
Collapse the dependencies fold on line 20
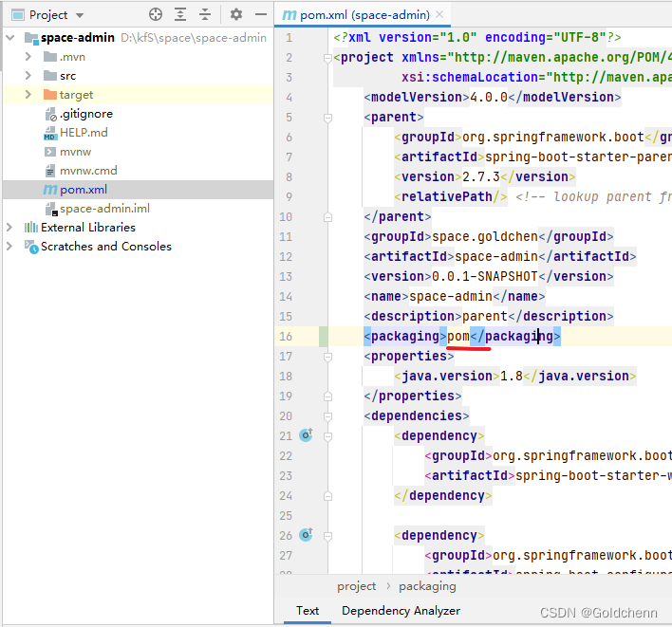[327, 416]
